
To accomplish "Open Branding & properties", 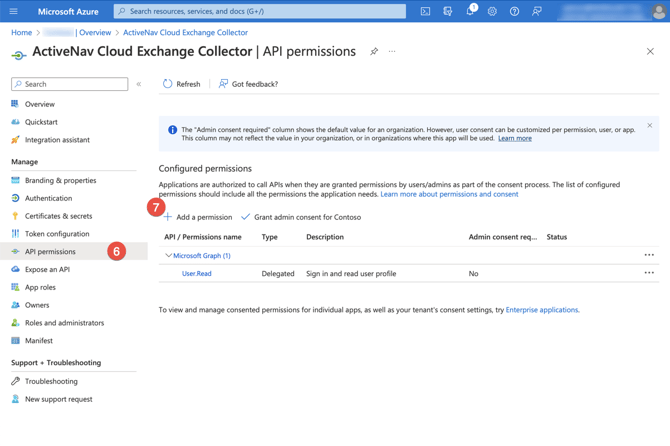I will tap(60, 181).
